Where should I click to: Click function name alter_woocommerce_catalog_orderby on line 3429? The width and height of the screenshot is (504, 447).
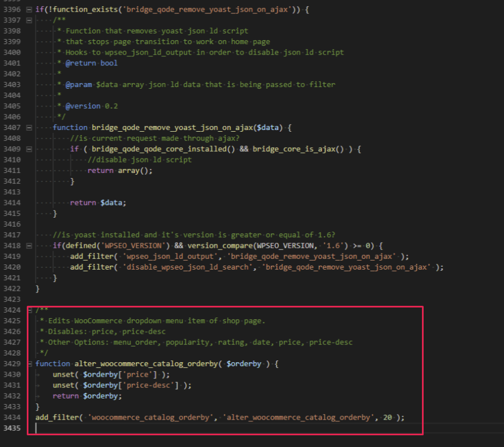(x=146, y=364)
